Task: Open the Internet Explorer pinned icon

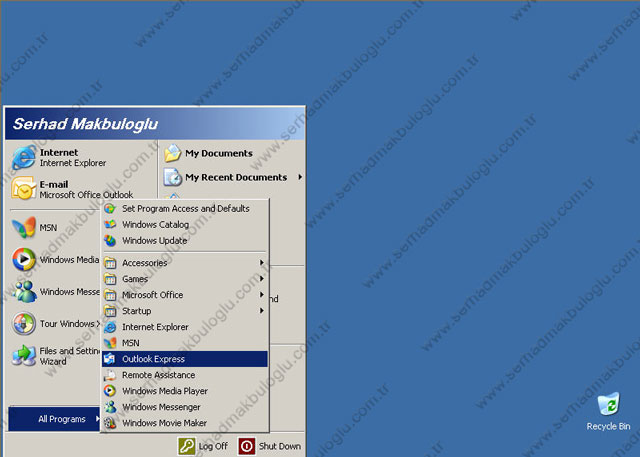Action: (x=24, y=158)
